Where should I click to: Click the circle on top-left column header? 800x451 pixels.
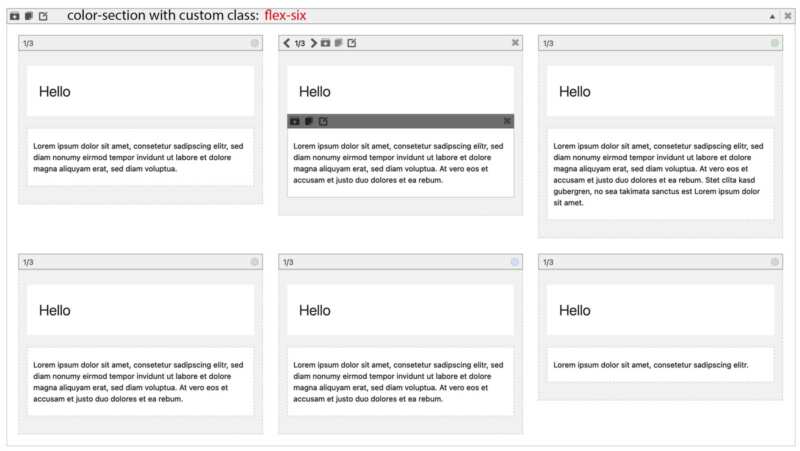point(255,43)
